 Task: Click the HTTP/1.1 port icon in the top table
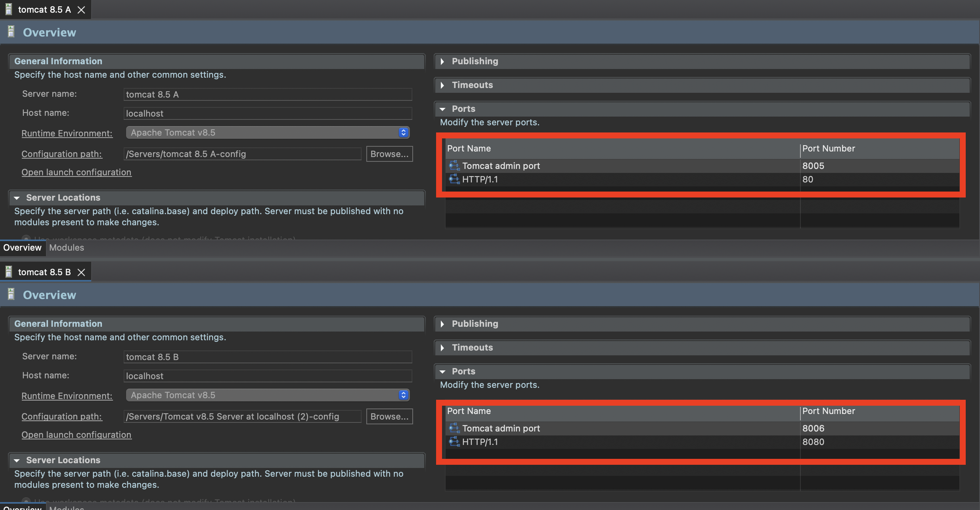click(x=454, y=179)
